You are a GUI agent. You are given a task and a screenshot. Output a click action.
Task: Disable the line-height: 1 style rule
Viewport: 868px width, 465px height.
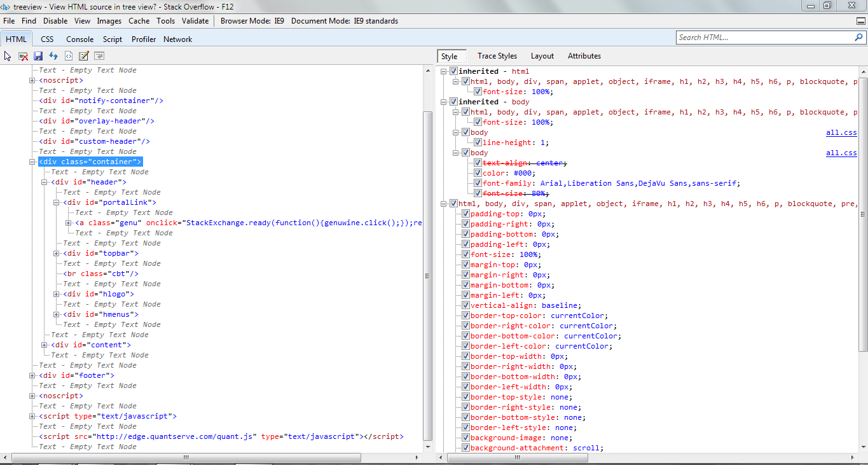(x=478, y=142)
